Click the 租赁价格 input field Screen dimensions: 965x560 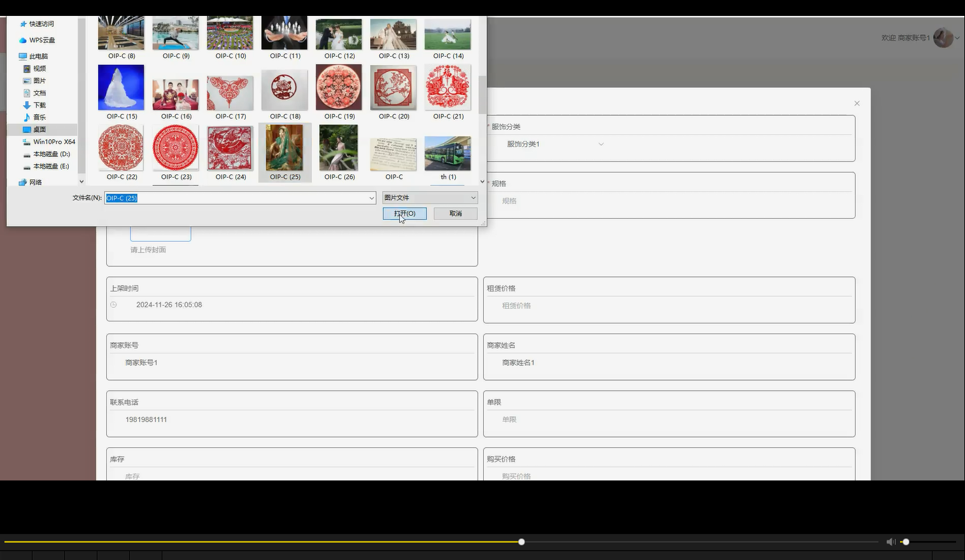[x=668, y=305]
